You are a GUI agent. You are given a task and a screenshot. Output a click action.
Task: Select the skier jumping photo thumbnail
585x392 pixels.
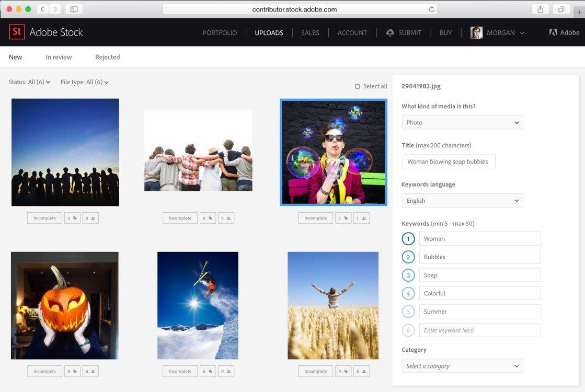(x=198, y=305)
